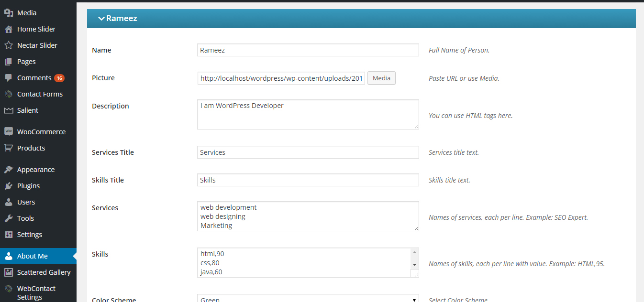644x302 pixels.
Task: Click the 16 pending comments badge
Action: [59, 78]
